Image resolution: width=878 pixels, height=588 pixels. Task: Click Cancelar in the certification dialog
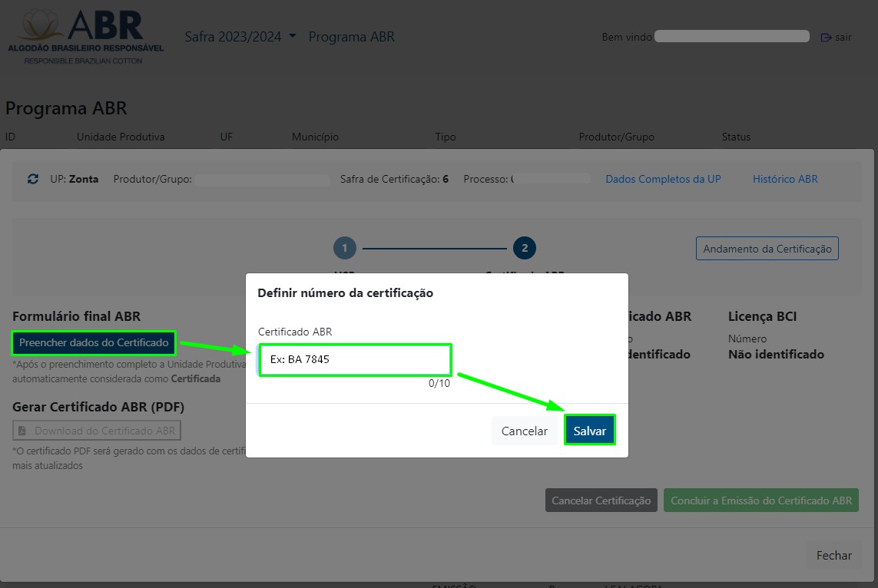coord(524,431)
